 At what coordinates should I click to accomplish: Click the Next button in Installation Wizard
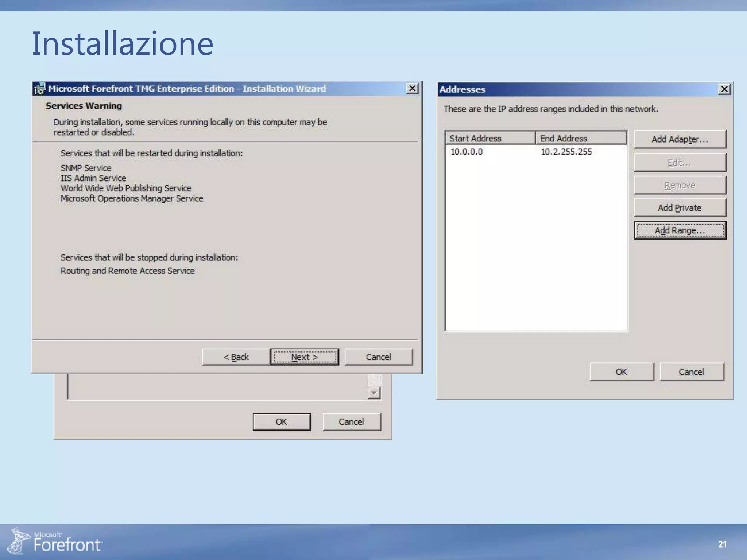point(305,357)
